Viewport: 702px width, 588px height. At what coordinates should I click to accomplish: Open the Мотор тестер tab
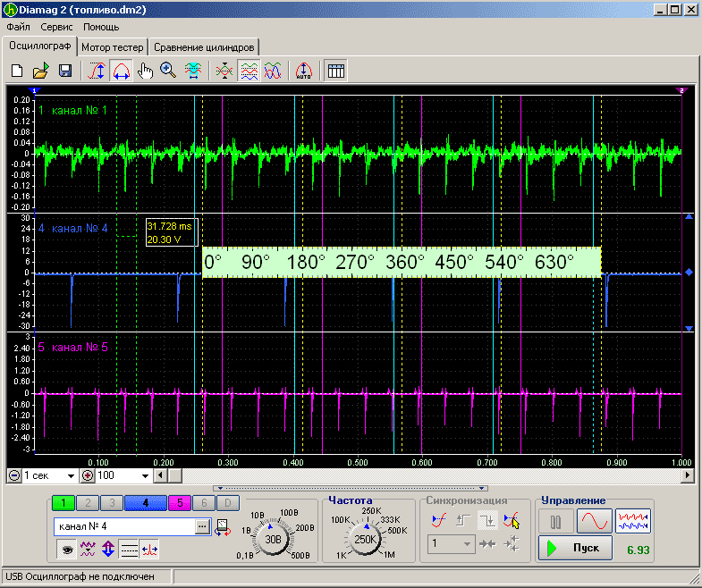[113, 47]
